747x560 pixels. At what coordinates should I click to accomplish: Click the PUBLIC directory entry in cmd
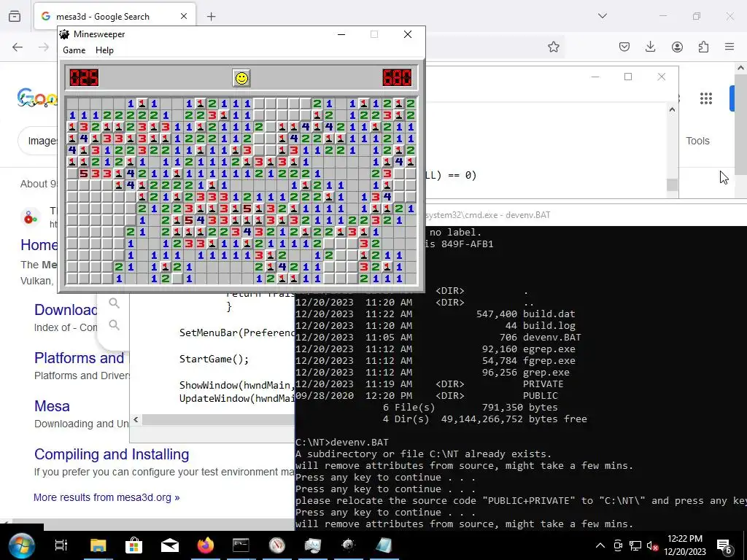[x=541, y=396]
